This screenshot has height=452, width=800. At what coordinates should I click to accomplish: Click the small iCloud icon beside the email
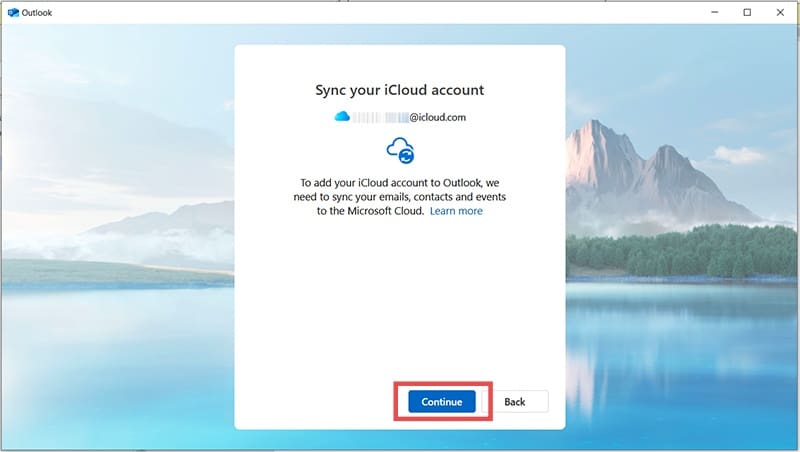[342, 117]
